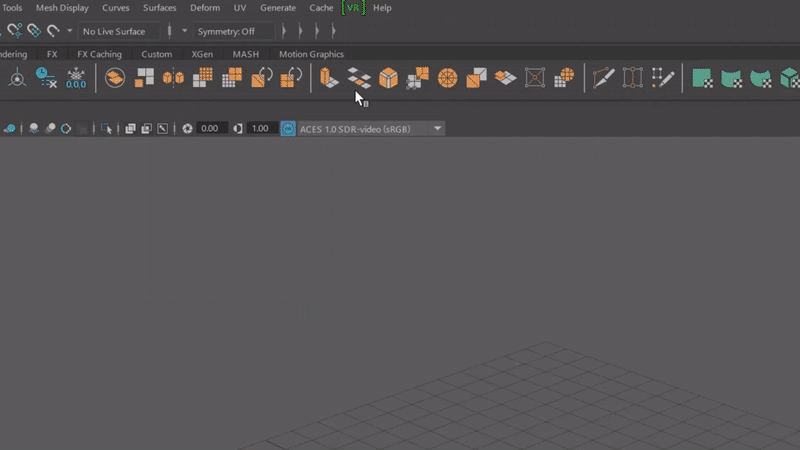The width and height of the screenshot is (800, 450).
Task: Switch to the Custom shelf tab
Action: coord(157,54)
